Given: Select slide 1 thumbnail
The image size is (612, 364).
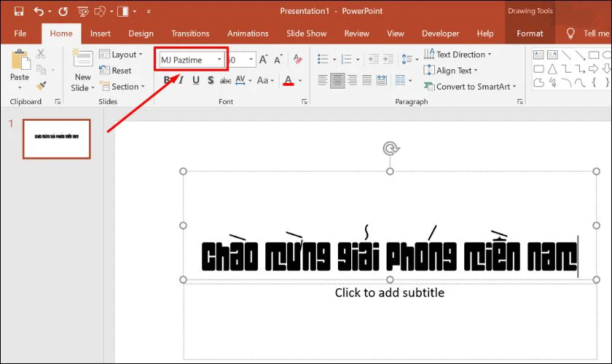Looking at the screenshot, I should pyautogui.click(x=57, y=139).
